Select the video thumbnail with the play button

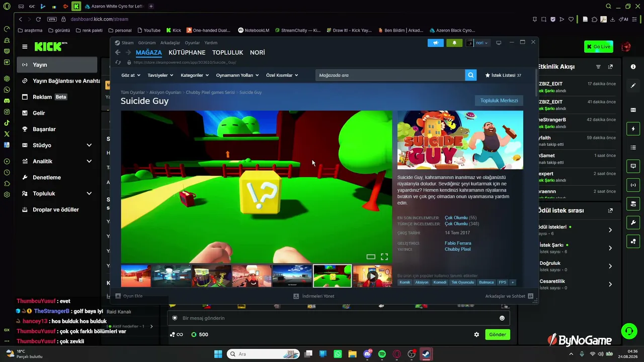[372, 276]
